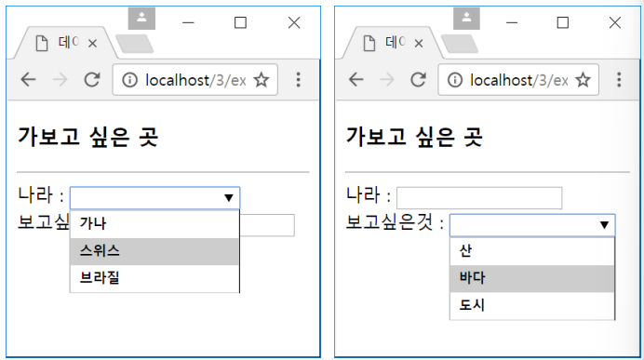Screen dimensions: 644x360
Task: Open site info icon in right window
Action: (455, 80)
